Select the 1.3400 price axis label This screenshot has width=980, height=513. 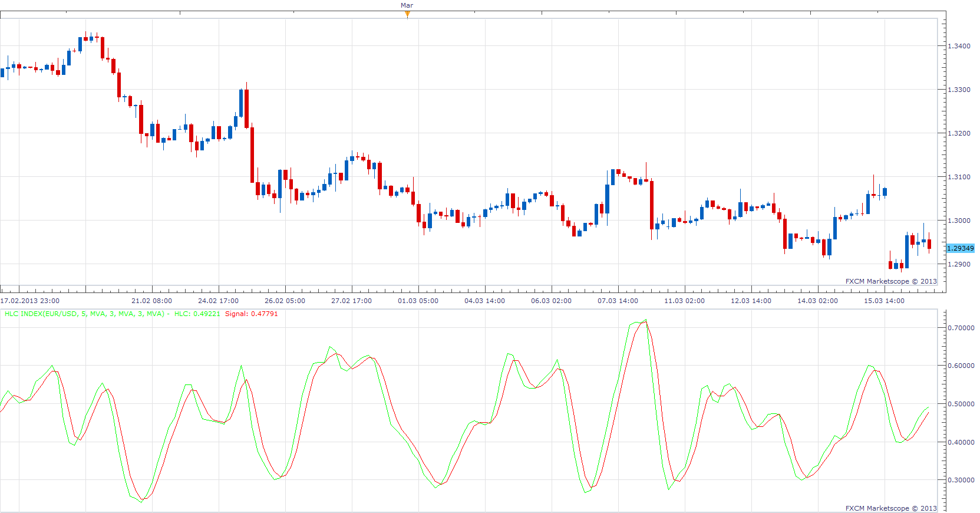959,46
